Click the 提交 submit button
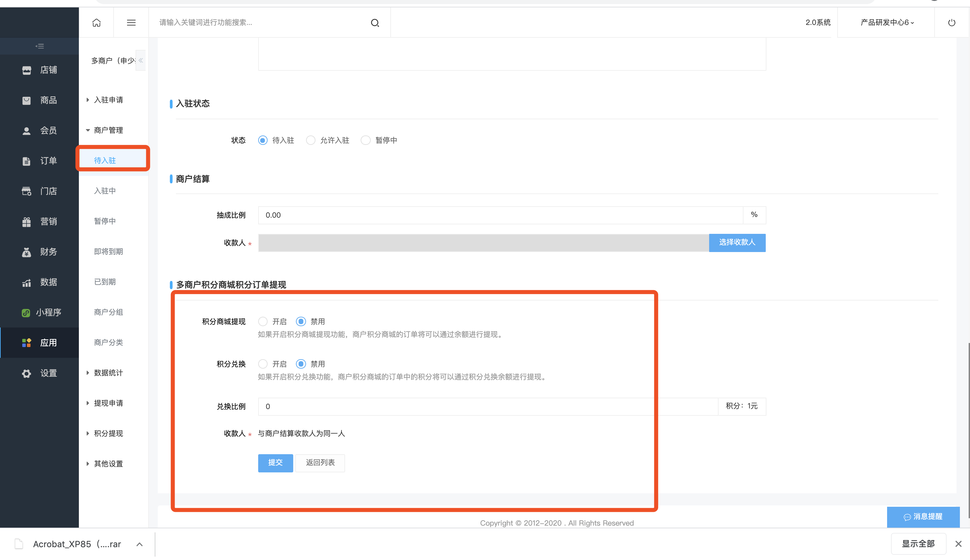Viewport: 970px width, 560px height. click(275, 463)
